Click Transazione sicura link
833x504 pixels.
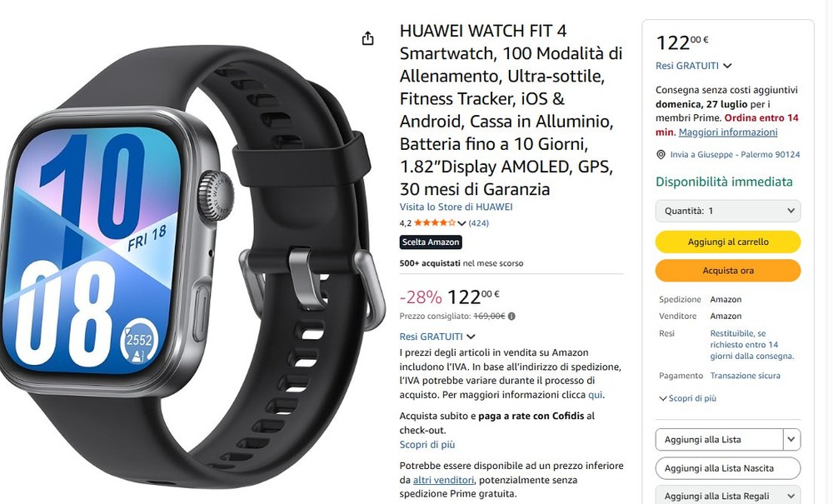tap(745, 376)
